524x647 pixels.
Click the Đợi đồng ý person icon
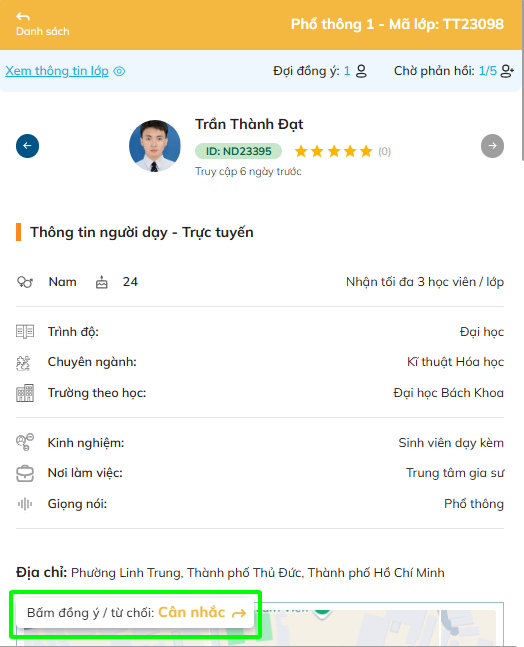coord(361,71)
